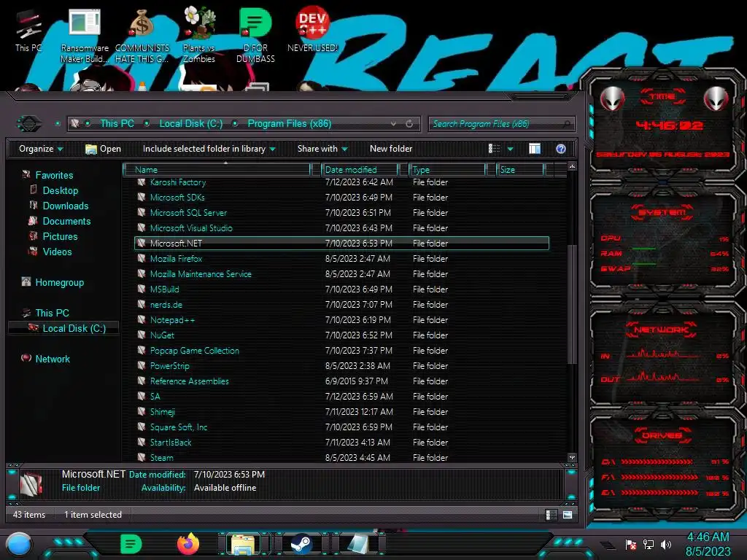This screenshot has width=747, height=560.
Task: Click scroll up arrow of file list
Action: tap(572, 166)
